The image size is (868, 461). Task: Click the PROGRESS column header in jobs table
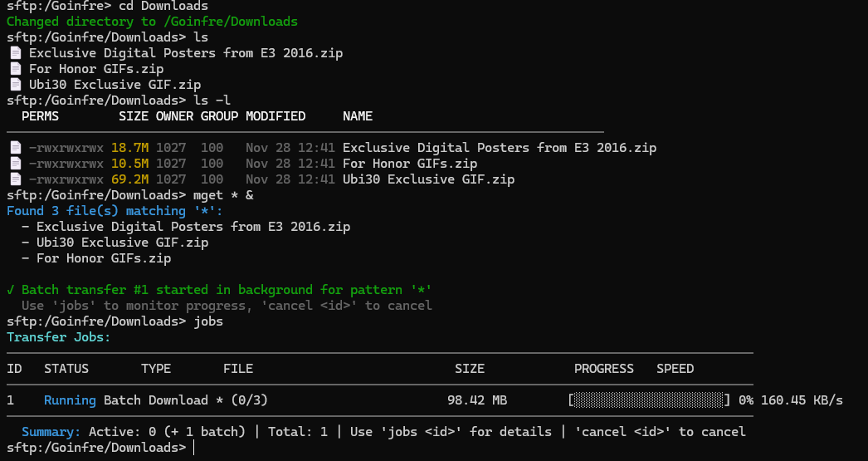pos(603,369)
